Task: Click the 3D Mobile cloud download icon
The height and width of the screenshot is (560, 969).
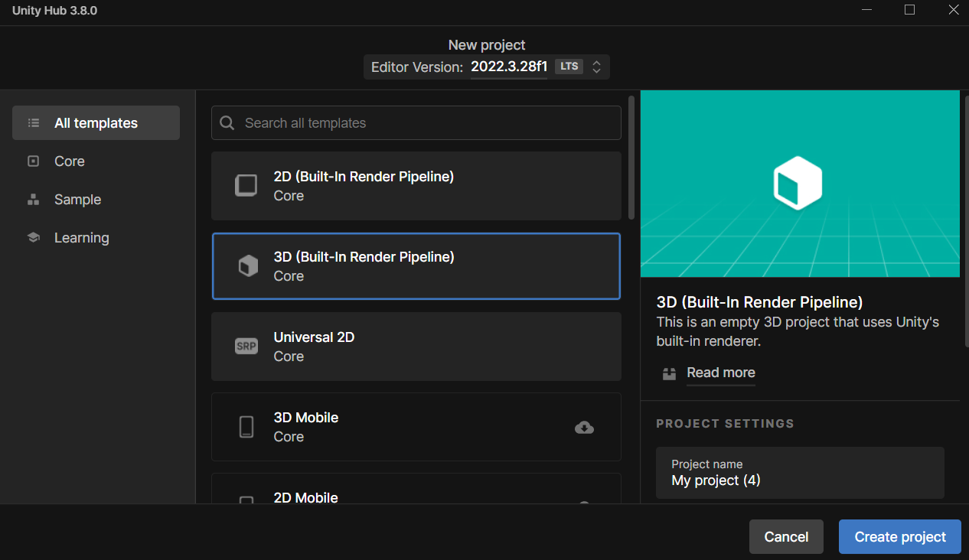Action: tap(584, 428)
